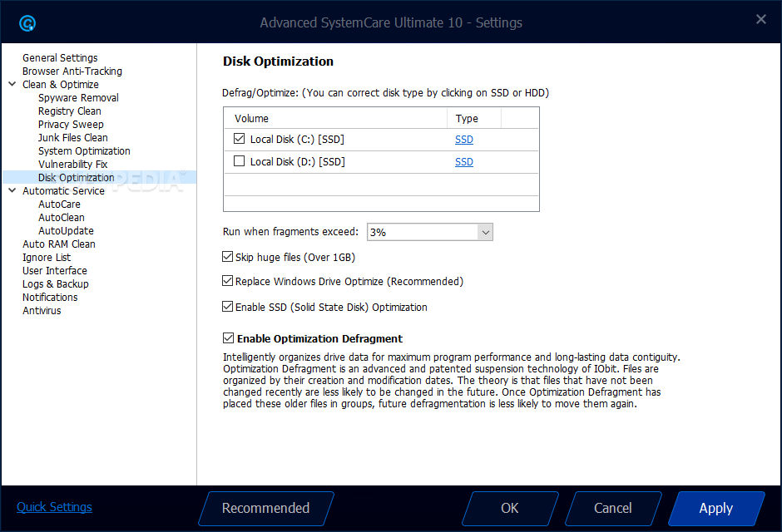Click the Advanced SystemCare logo icon
782x532 pixels.
pyautogui.click(x=27, y=23)
